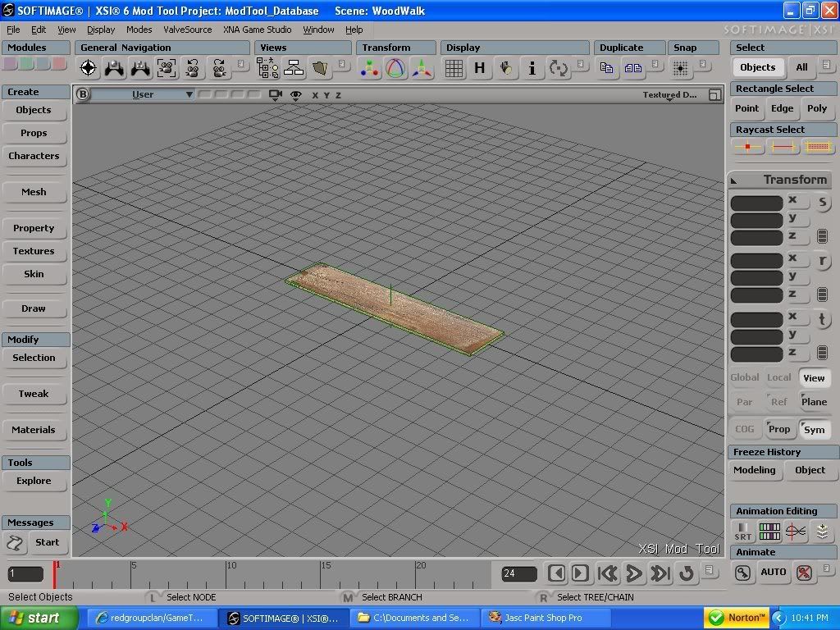840x630 pixels.
Task: Enable Global transform mode
Action: click(x=745, y=377)
